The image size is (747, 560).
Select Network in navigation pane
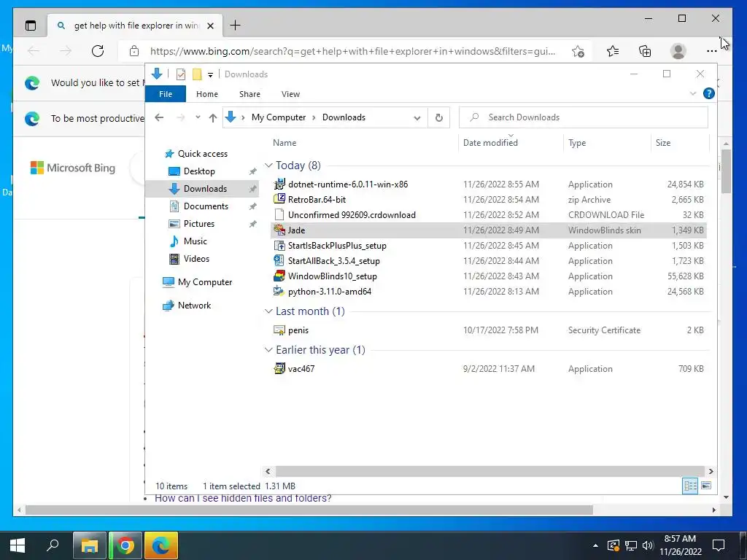[x=194, y=306]
